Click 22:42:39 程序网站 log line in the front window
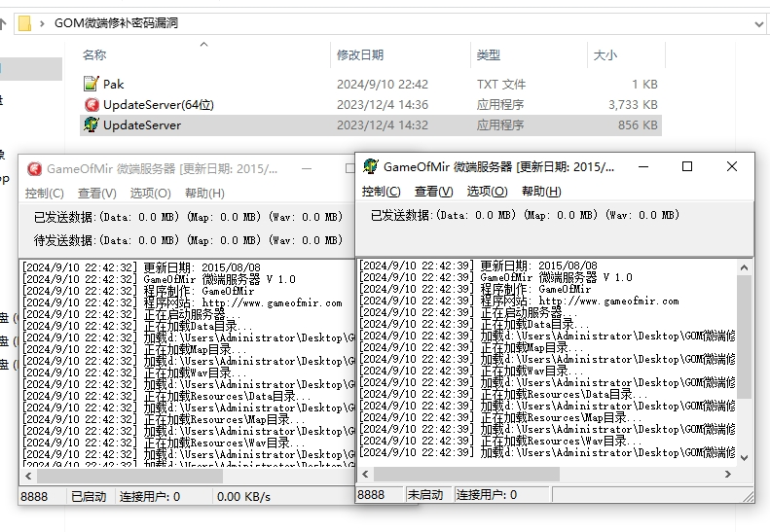The width and height of the screenshot is (770, 532). (x=519, y=301)
